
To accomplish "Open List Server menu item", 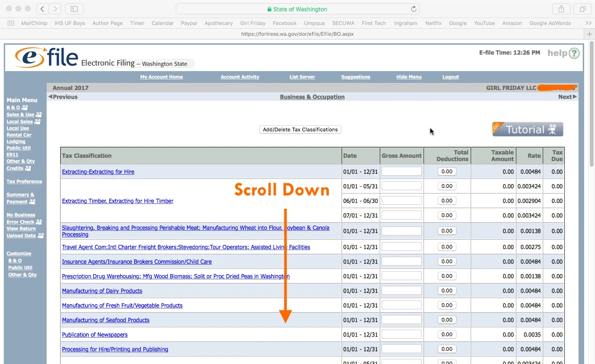I will [302, 77].
